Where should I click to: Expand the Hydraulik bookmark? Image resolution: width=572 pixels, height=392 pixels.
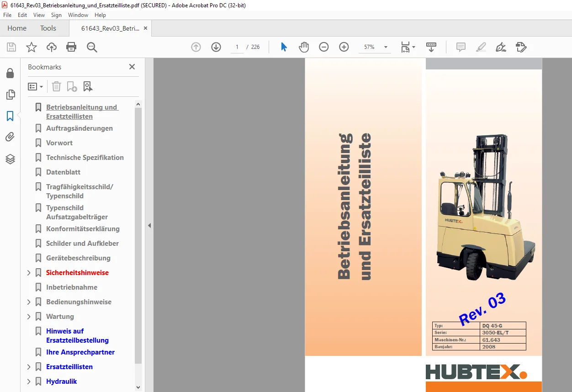[x=29, y=381]
